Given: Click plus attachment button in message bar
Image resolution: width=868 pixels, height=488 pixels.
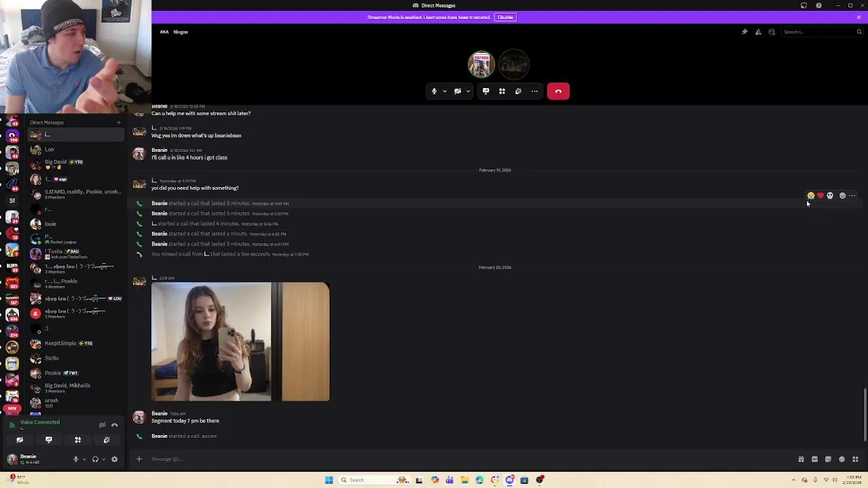Looking at the screenshot, I should (x=139, y=460).
